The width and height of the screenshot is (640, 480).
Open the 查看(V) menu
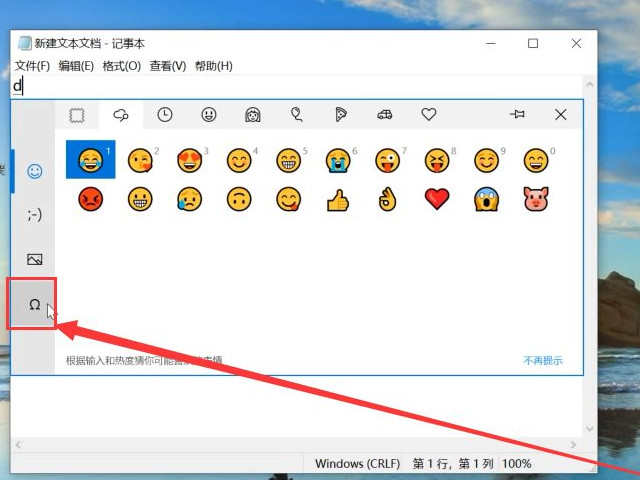pyautogui.click(x=168, y=66)
